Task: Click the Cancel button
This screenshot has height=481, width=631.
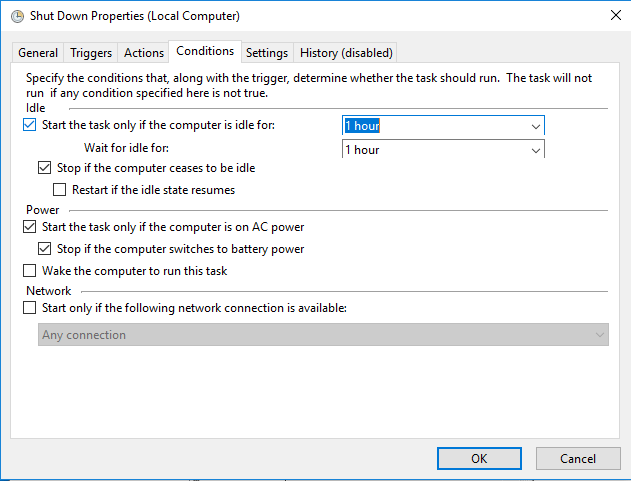Action: 578,458
